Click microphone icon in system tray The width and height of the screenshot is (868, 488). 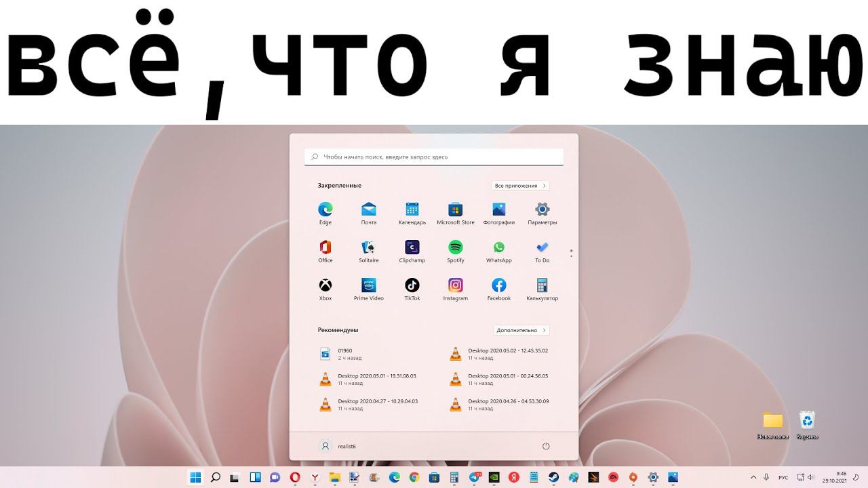766,477
